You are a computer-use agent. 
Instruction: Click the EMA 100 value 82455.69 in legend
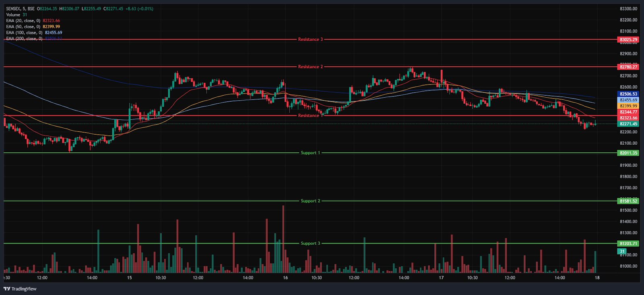point(54,33)
